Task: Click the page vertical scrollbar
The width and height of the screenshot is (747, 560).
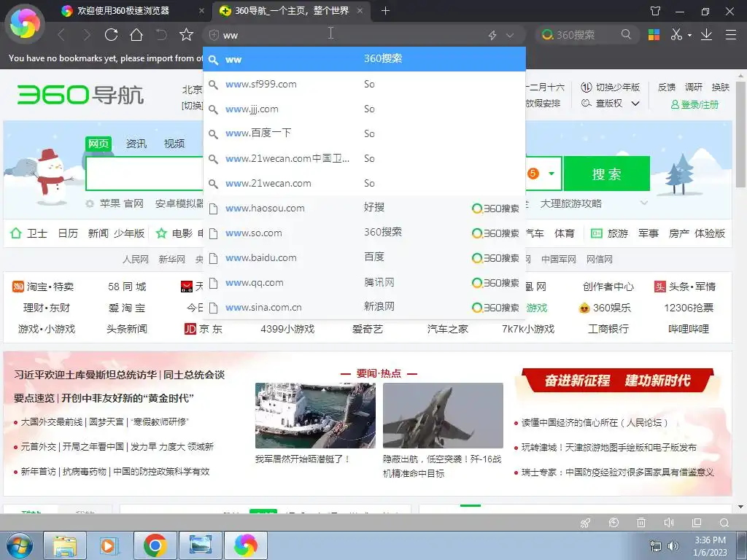Action: click(x=740, y=134)
